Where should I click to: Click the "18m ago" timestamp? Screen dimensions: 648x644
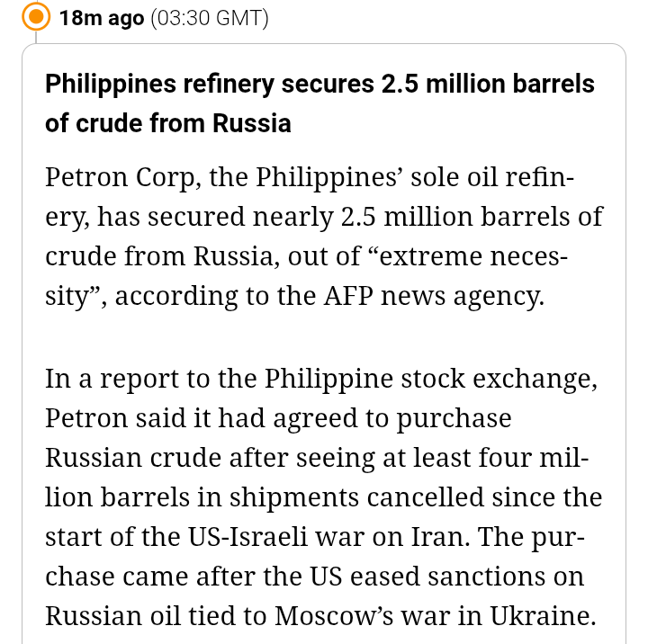pyautogui.click(x=102, y=18)
